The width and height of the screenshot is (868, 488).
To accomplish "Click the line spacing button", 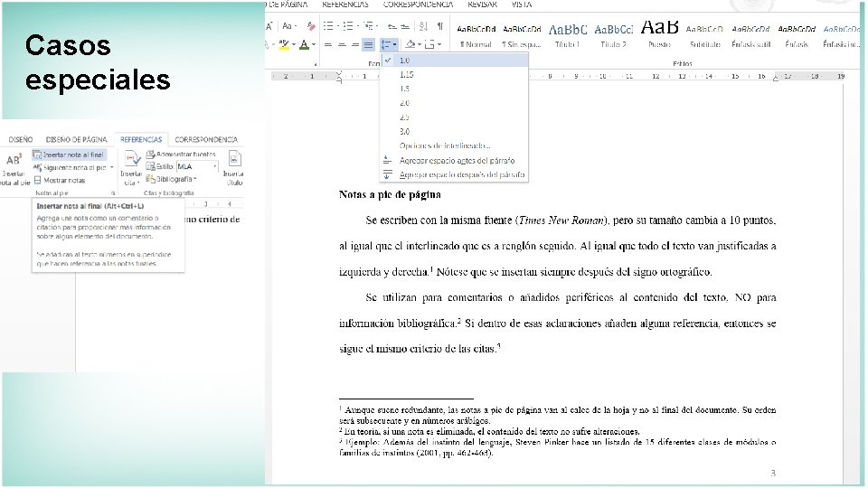I will pyautogui.click(x=389, y=45).
